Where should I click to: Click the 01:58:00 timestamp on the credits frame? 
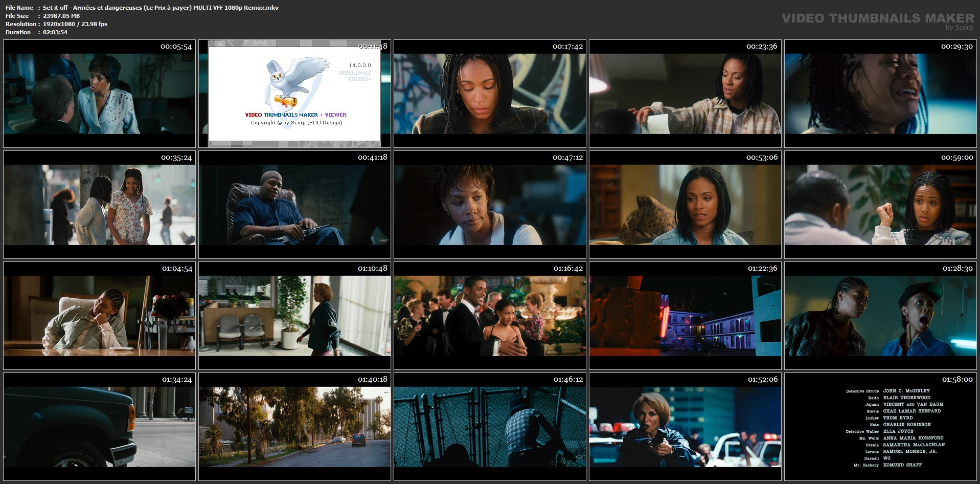pos(958,379)
